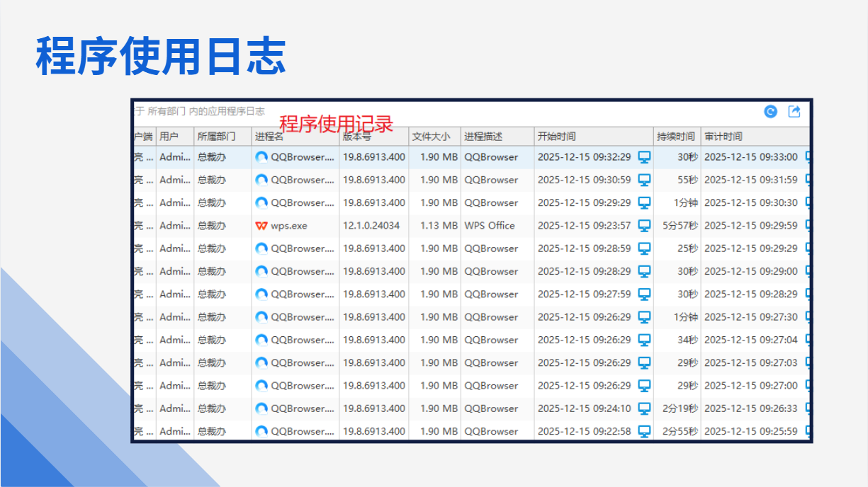Select the wps.exe process name cell
Viewport: 868px width, 487px height.
(x=289, y=226)
